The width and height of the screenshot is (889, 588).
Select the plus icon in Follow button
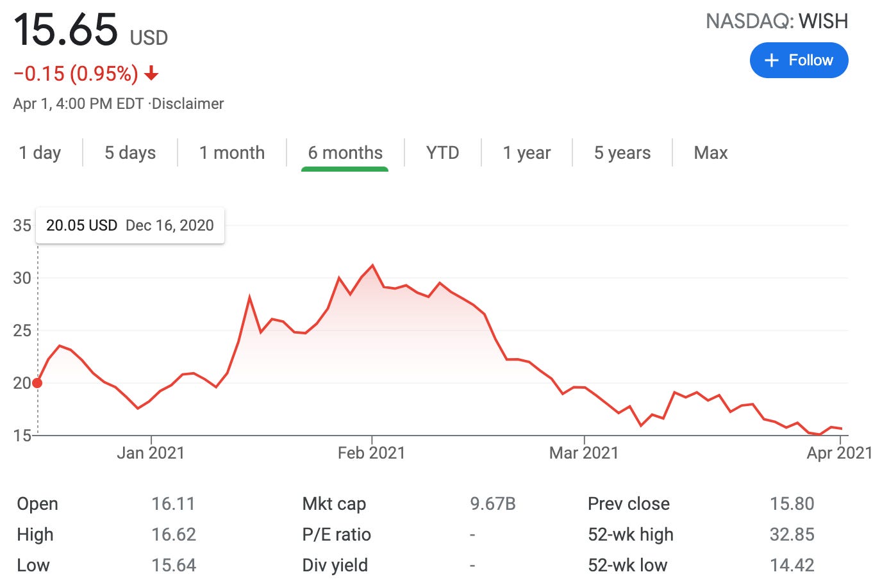(x=772, y=60)
